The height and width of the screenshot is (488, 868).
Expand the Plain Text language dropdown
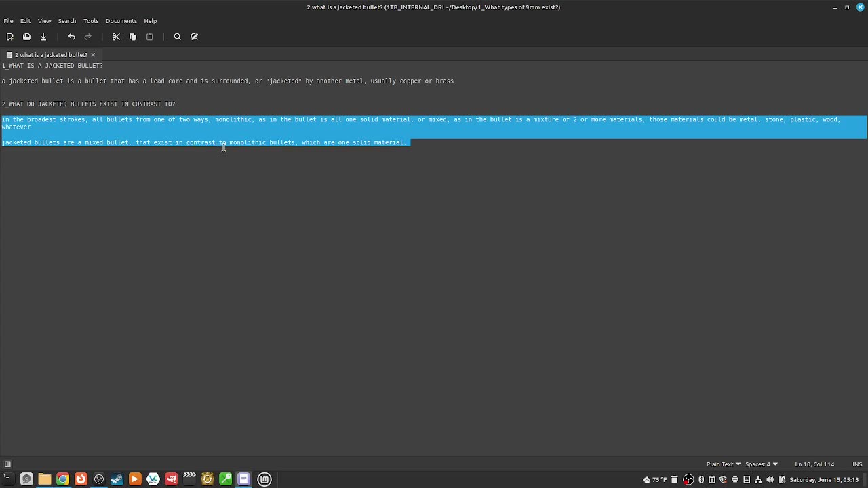[x=723, y=464]
